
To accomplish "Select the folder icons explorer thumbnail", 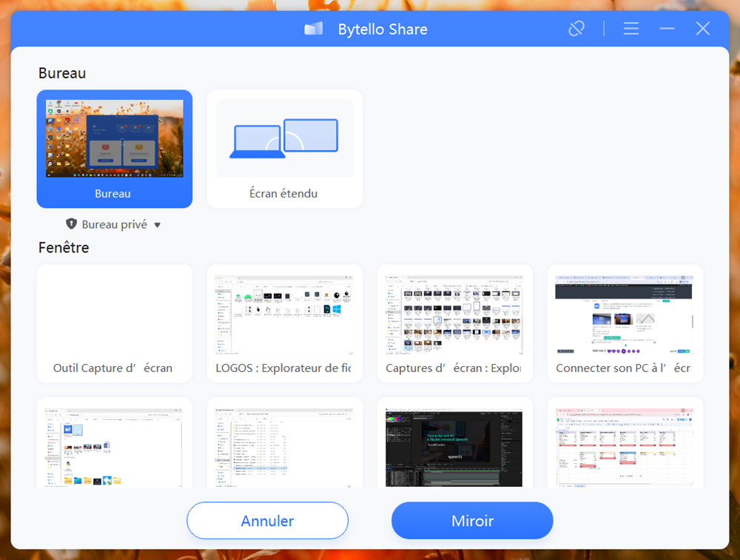I will [x=115, y=445].
